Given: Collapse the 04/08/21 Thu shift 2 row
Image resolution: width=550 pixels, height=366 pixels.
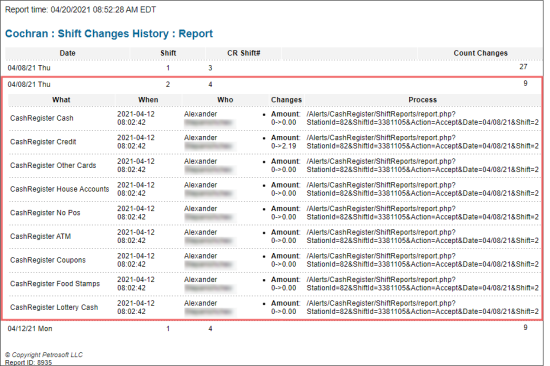Looking at the screenshot, I should [x=274, y=84].
